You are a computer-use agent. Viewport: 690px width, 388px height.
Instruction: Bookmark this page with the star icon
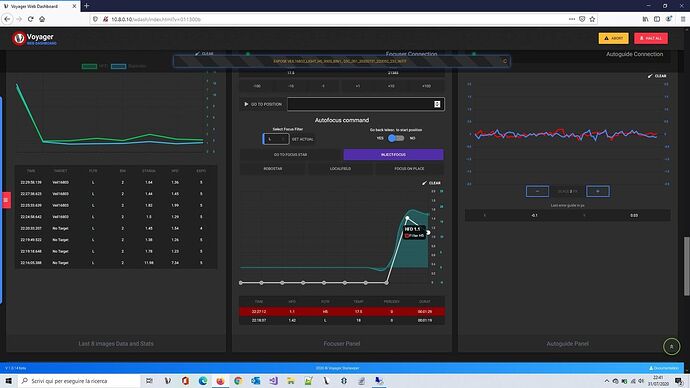[592, 19]
